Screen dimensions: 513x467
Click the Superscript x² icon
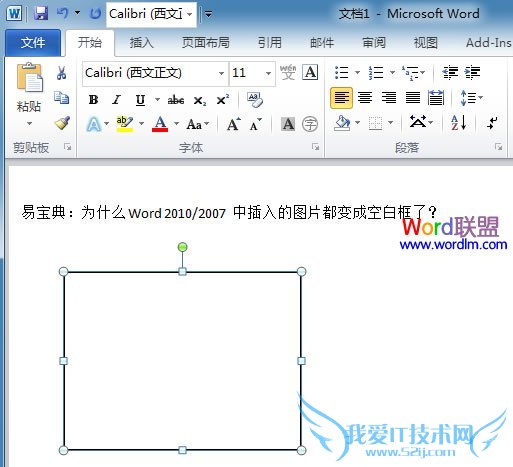pos(223,100)
